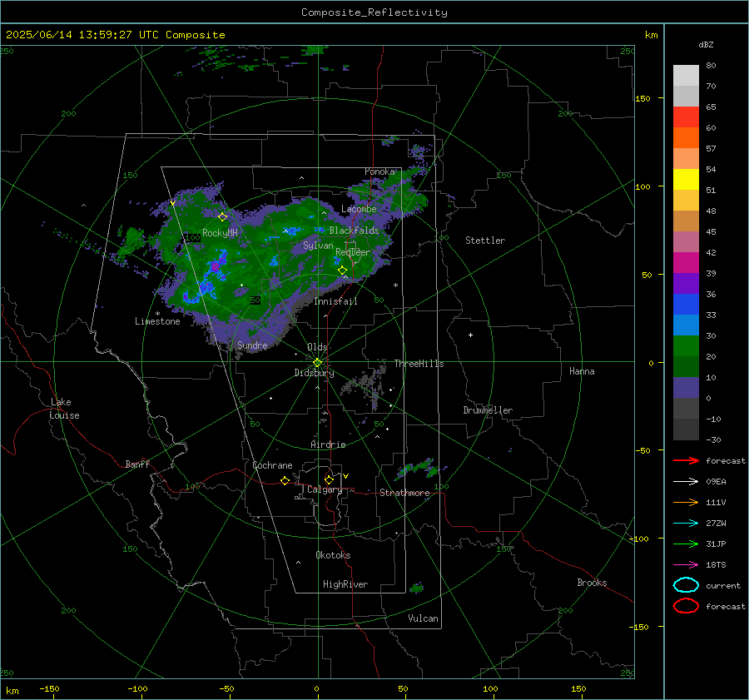This screenshot has height=700, width=749.
Task: Select orange swatch between 60 and 57 dBZ
Action: [686, 137]
